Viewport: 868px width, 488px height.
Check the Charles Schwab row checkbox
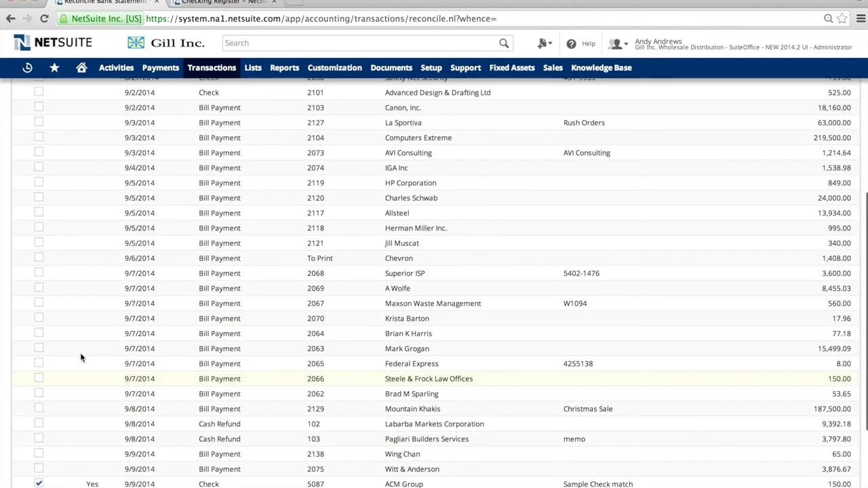click(39, 197)
